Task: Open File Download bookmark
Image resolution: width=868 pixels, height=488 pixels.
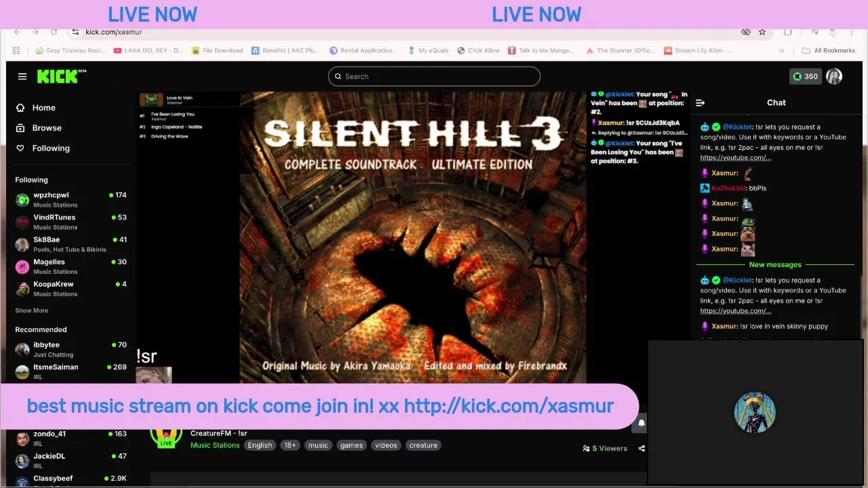Action: [x=218, y=51]
